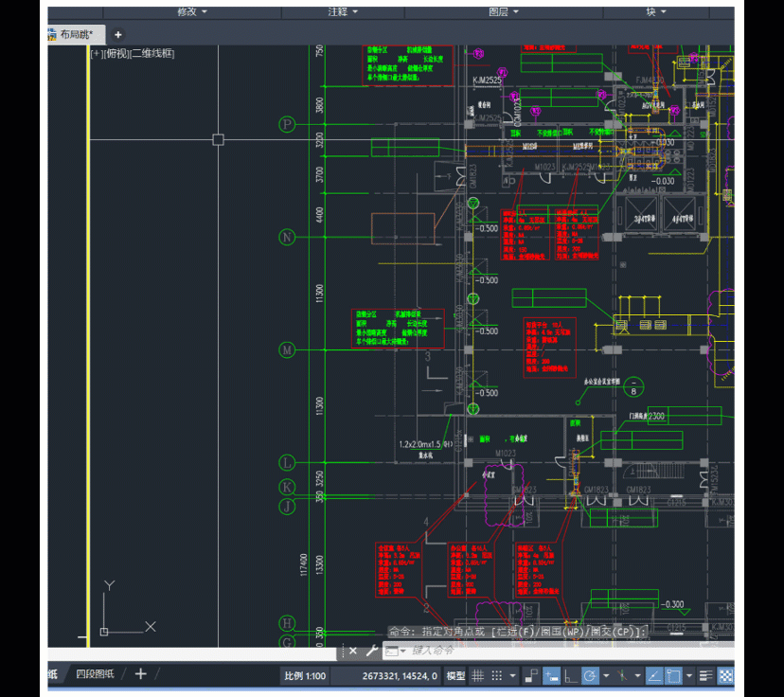Toggle snap mode in status bar
The image size is (784, 697).
pyautogui.click(x=497, y=675)
